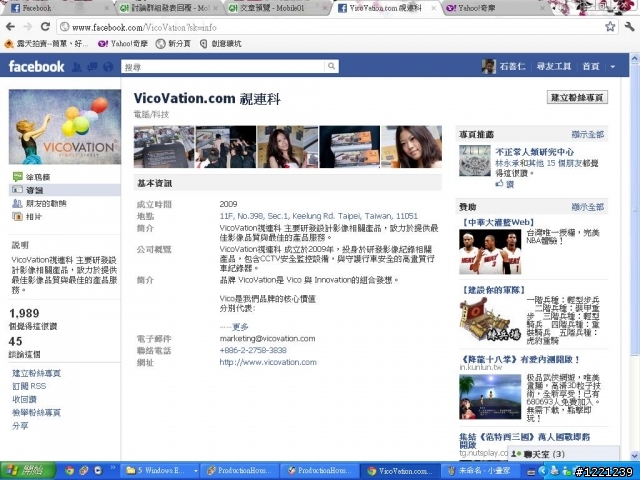Click the facebook logo
This screenshot has height=480, width=640.
(36, 67)
